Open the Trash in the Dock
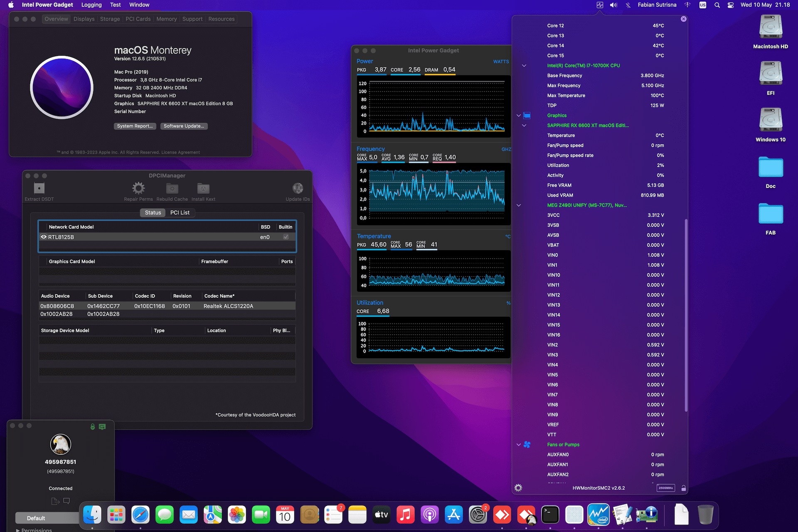Screen dimensions: 798x532 pyautogui.click(x=705, y=515)
